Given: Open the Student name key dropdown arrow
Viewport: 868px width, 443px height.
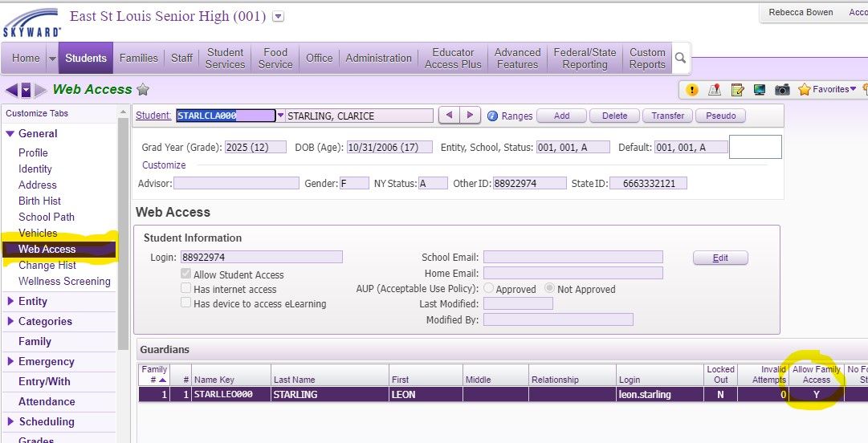Looking at the screenshot, I should click(x=280, y=116).
